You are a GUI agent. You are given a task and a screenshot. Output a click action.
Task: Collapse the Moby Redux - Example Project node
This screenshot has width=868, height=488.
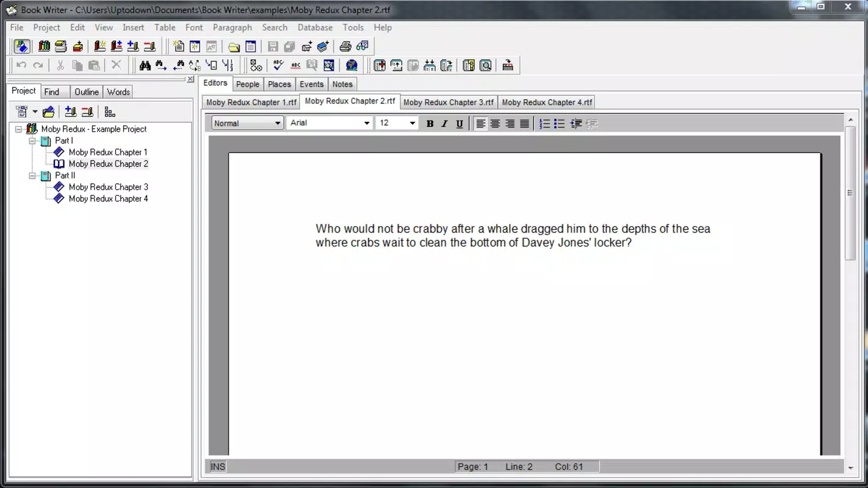click(19, 129)
